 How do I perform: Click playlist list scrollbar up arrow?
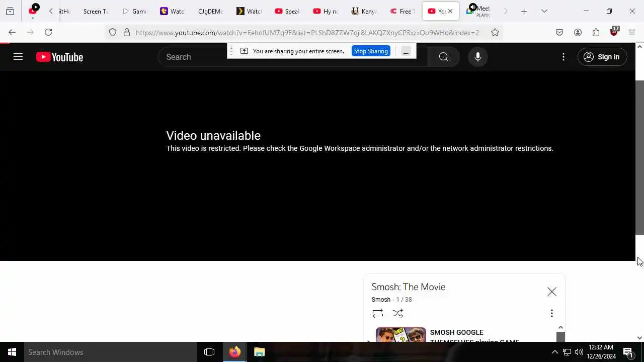(560, 327)
